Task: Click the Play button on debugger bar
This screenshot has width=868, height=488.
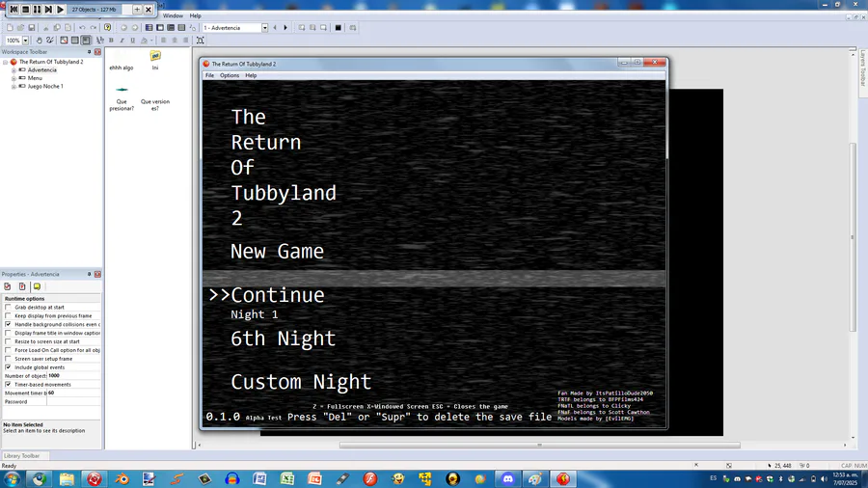Action: point(61,10)
